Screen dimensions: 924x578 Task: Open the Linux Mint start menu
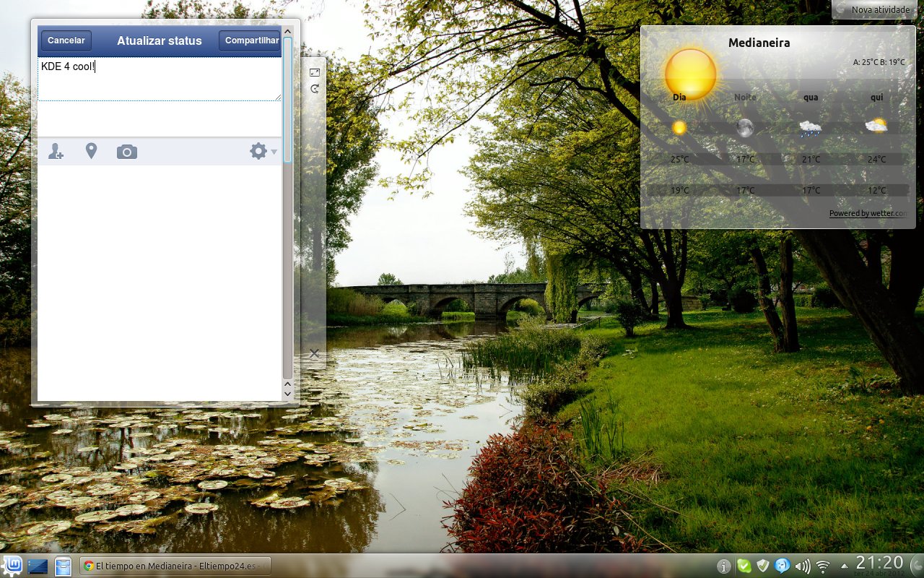(x=12, y=566)
